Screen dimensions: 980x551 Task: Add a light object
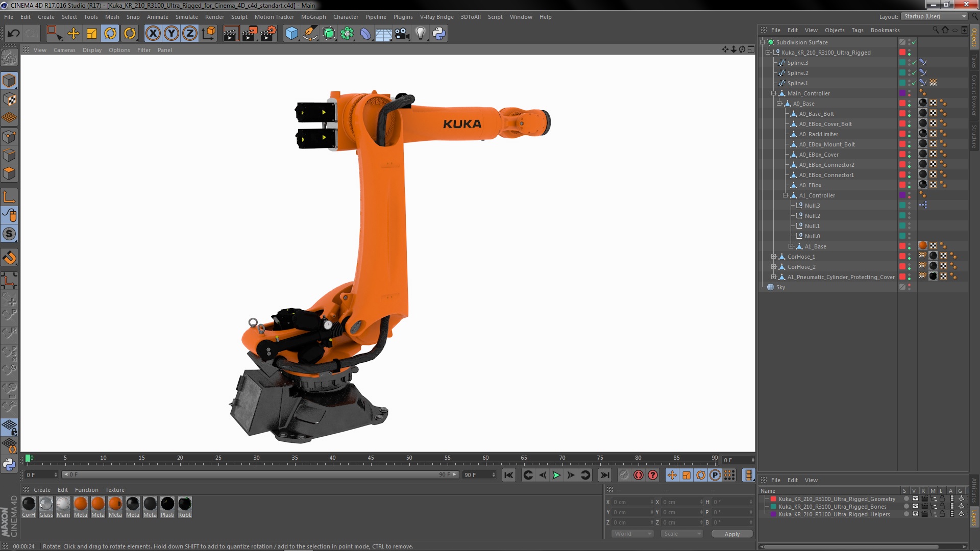pos(421,34)
